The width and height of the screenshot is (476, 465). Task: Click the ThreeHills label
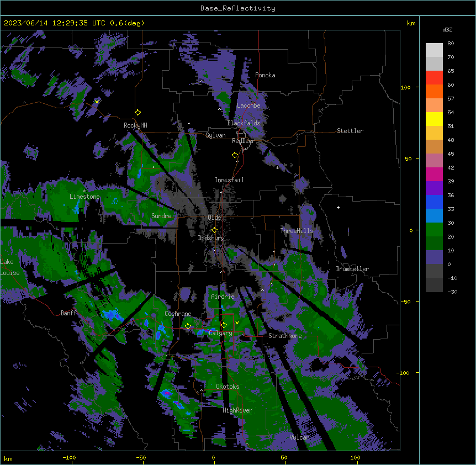click(x=297, y=231)
